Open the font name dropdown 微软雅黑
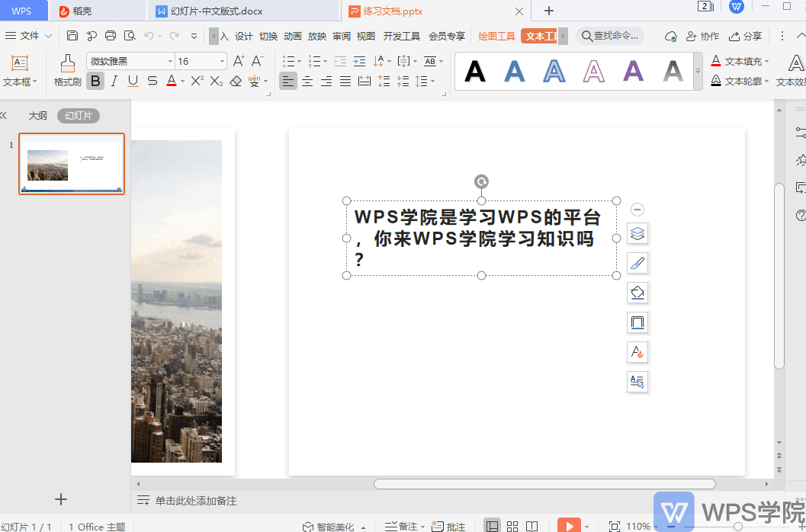The image size is (806, 532). click(x=170, y=62)
